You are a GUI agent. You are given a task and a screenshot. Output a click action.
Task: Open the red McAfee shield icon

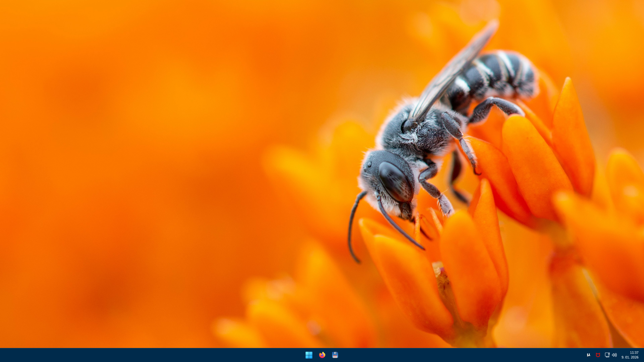[x=598, y=355]
